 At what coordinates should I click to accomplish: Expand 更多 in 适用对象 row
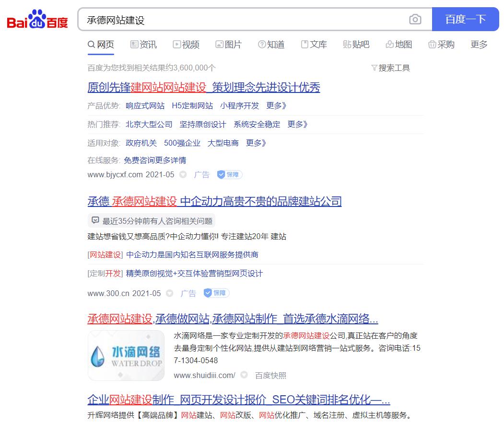[x=256, y=143]
